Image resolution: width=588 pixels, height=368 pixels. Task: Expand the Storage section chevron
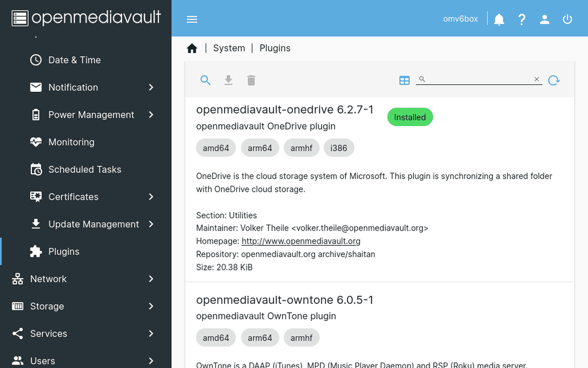pos(151,306)
